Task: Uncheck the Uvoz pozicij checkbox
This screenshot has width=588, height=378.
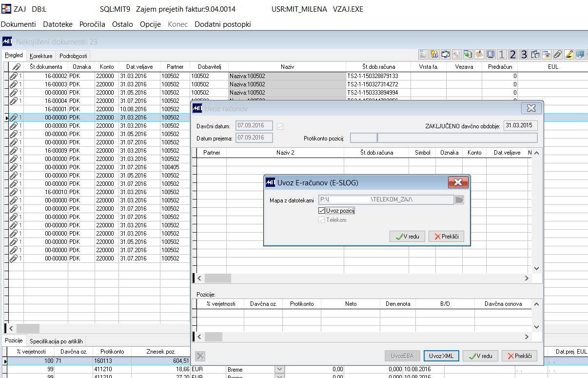Action: click(321, 211)
